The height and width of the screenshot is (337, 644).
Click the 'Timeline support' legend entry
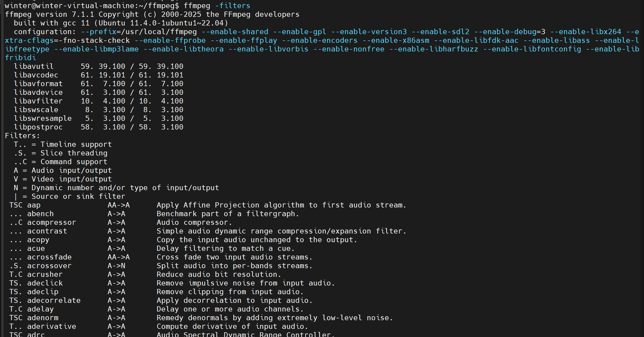point(76,144)
